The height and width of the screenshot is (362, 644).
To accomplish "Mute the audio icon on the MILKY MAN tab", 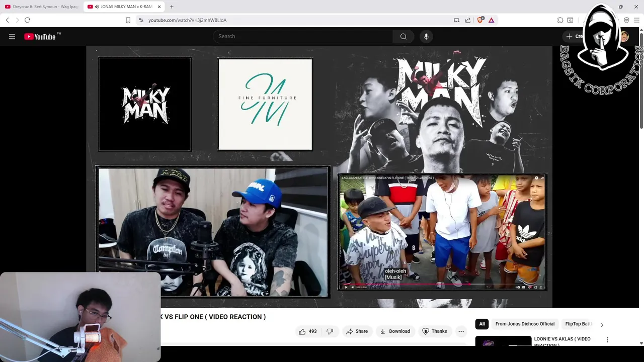I will click(x=97, y=7).
